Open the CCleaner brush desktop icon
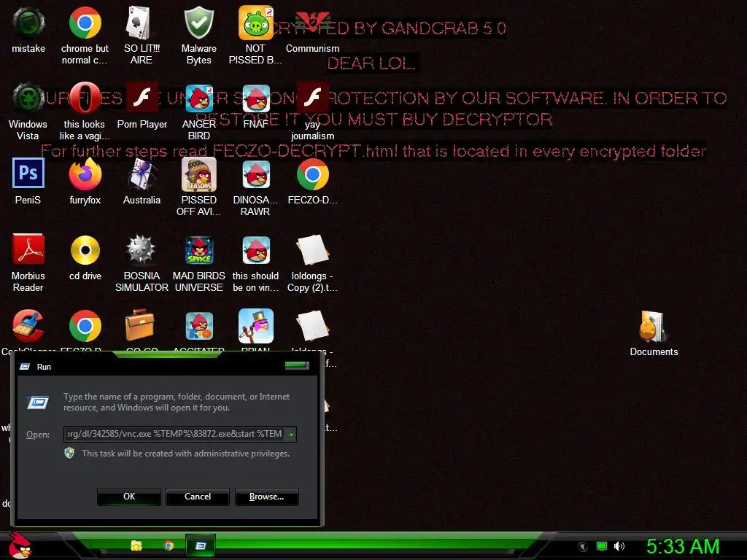This screenshot has height=560, width=747. (28, 326)
